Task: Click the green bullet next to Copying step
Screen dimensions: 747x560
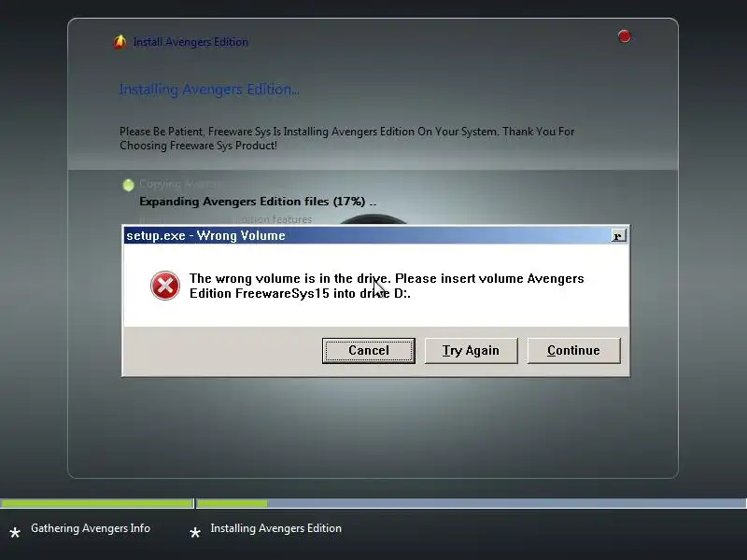Action: tap(128, 185)
